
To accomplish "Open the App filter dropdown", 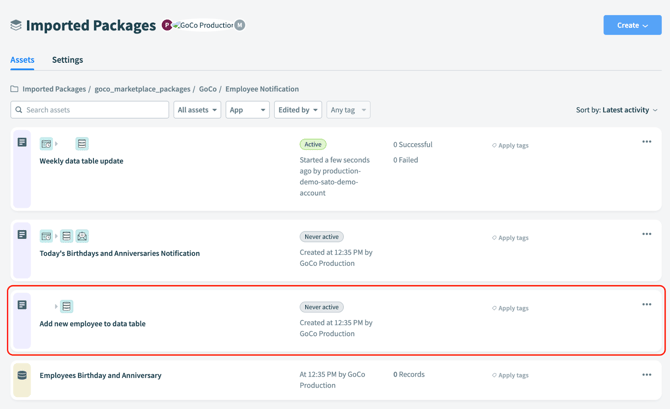I will [x=247, y=110].
